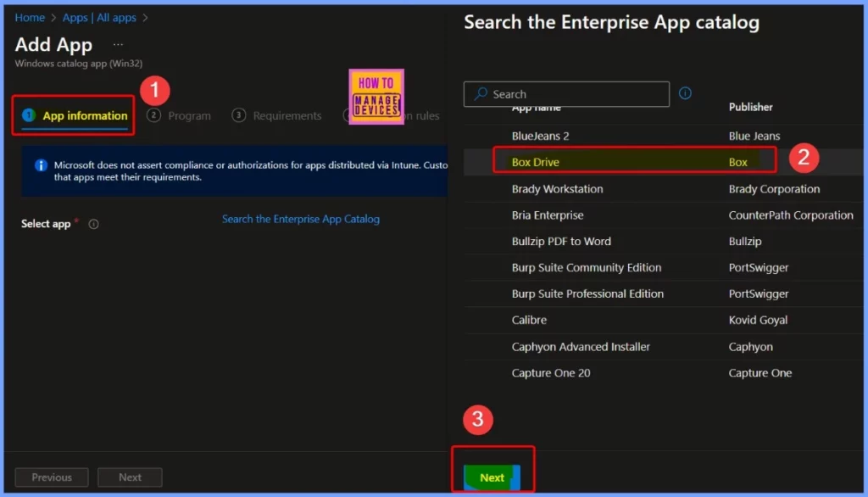Viewport: 868px width, 497px height.
Task: Click the Search the Enterprise App Catalog link
Action: (301, 219)
